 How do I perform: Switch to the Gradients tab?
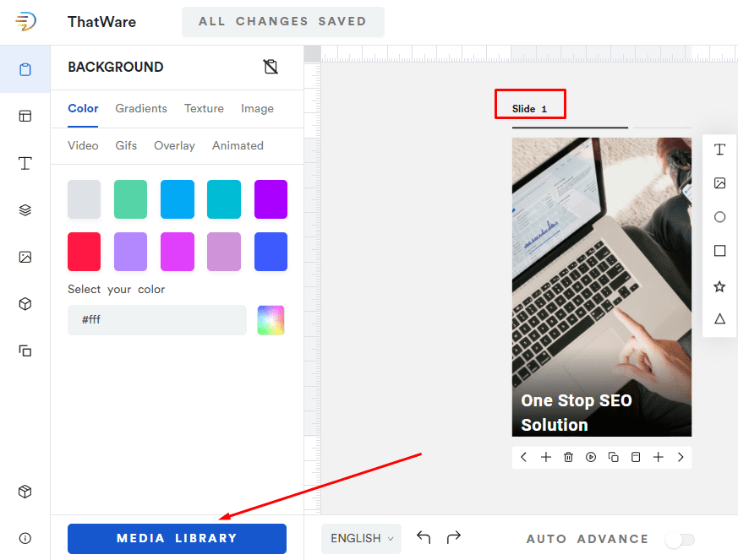[141, 109]
